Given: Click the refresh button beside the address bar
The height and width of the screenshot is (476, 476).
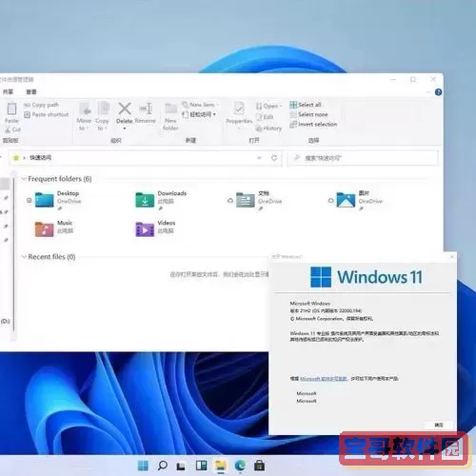Looking at the screenshot, I should pyautogui.click(x=274, y=158).
